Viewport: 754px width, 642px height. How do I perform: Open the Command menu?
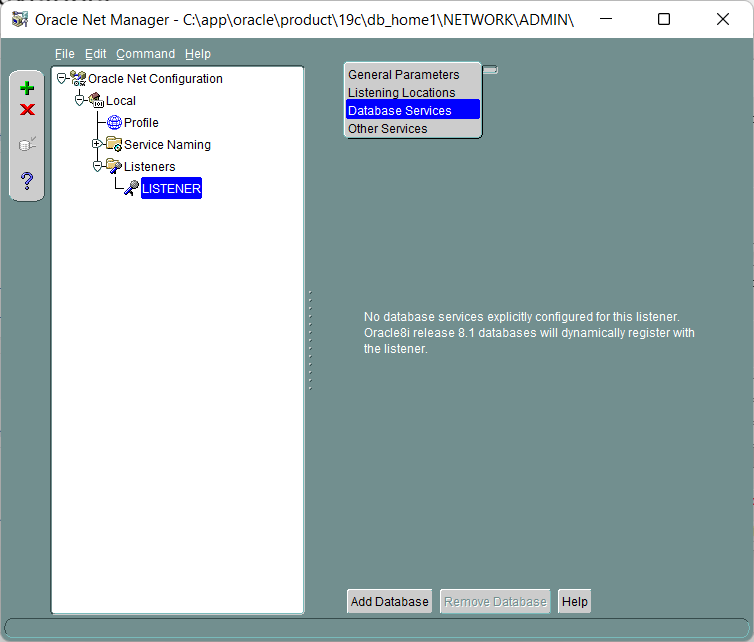click(x=145, y=54)
